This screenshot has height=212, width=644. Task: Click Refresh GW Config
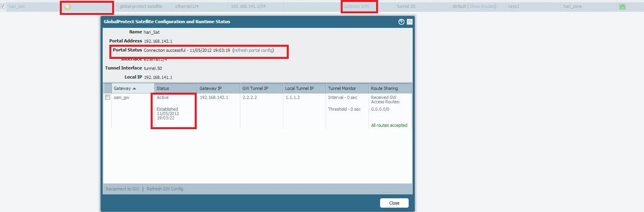(x=165, y=189)
